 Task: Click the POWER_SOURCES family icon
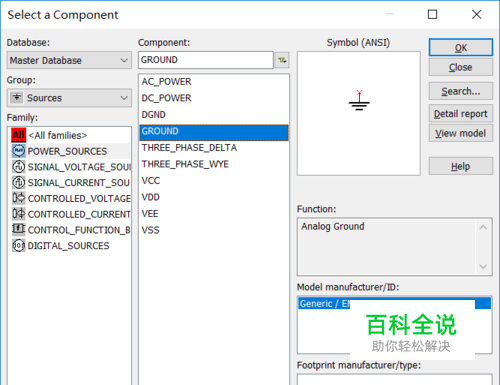19,151
